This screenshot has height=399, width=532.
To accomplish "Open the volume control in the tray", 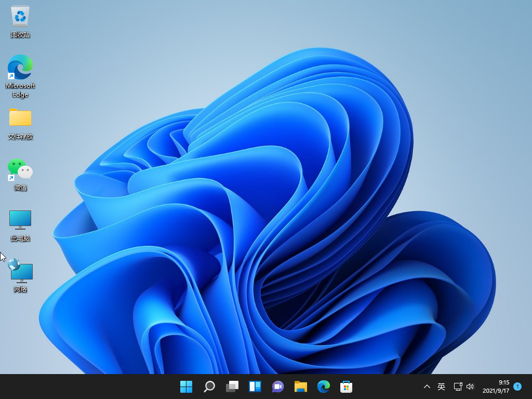I will [x=471, y=387].
